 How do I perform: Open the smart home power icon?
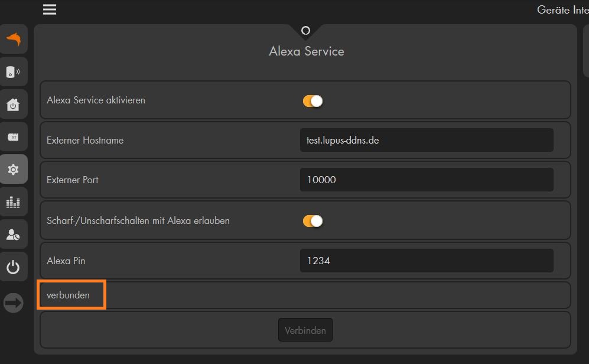tap(14, 105)
